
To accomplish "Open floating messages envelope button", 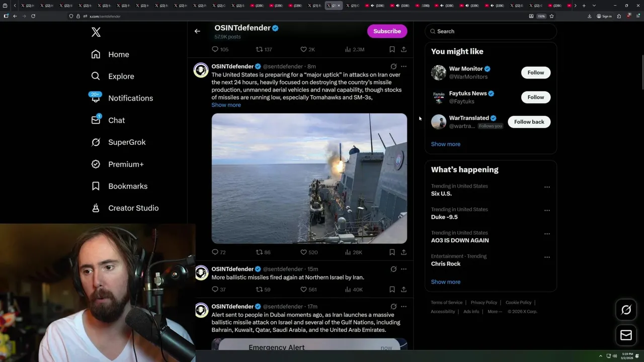I will [626, 335].
